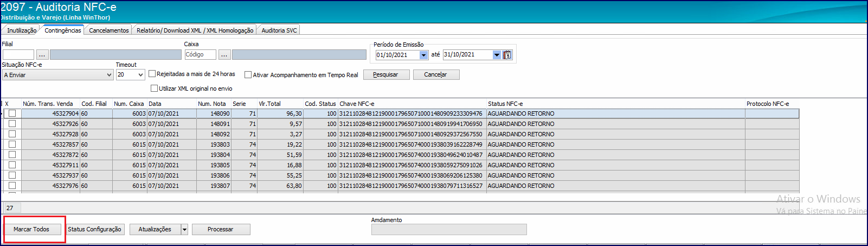Select nota number 148090 cell
868x246 pixels.
tap(214, 113)
